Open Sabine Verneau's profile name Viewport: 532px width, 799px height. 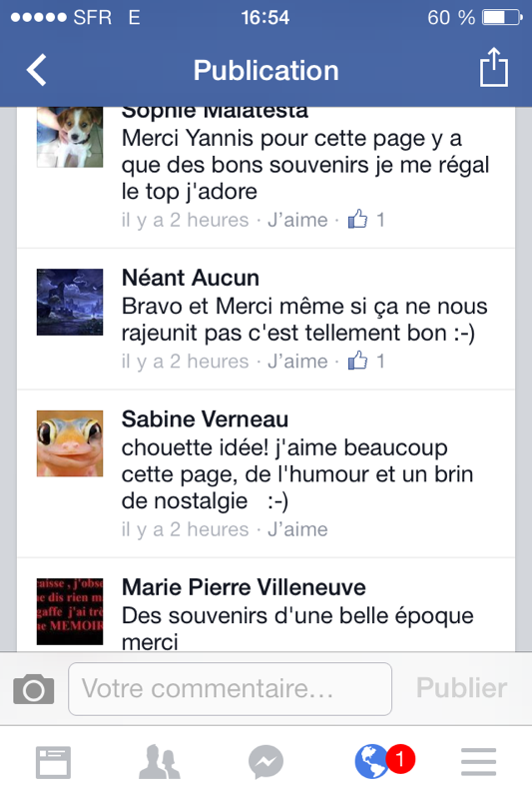pos(205,419)
